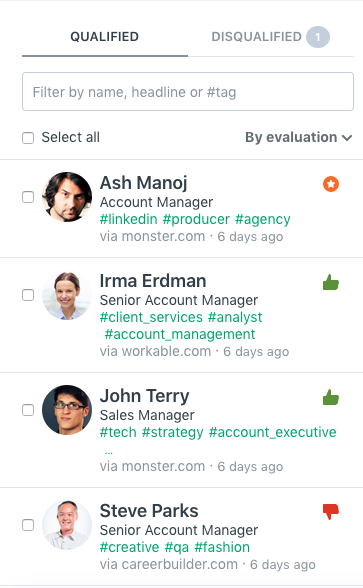Viewport: 363px width, 588px height.
Task: Tick the checkbox next to Ash Manoj
Action: 28,197
